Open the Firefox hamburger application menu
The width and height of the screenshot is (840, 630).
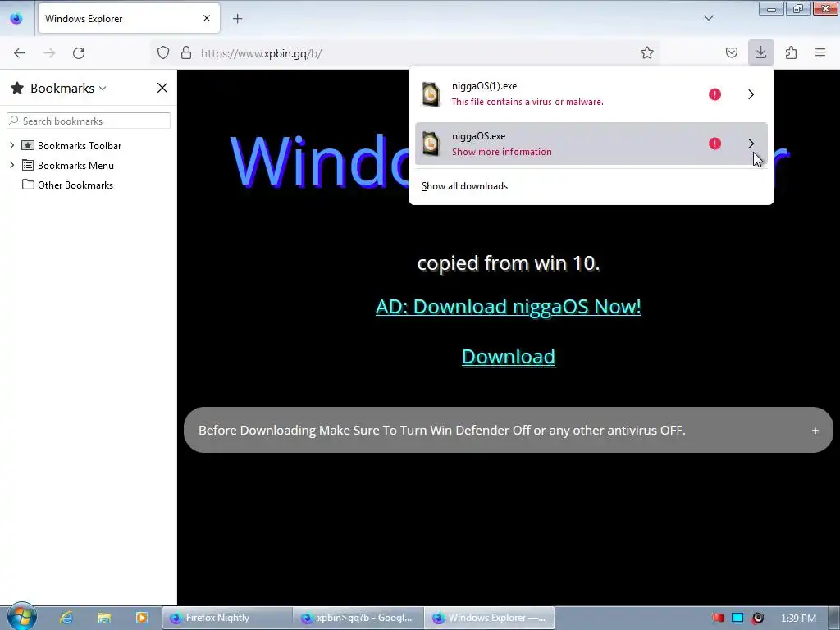pos(820,52)
